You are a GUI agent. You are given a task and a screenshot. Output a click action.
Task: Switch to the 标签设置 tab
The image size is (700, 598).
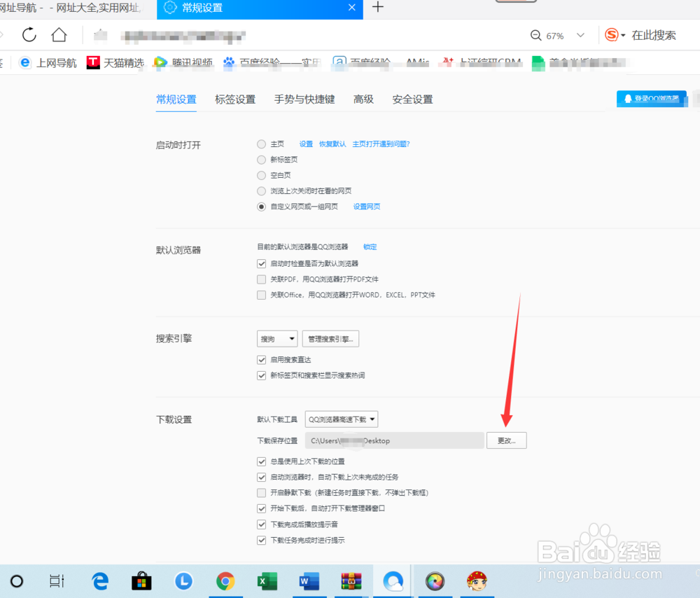235,99
